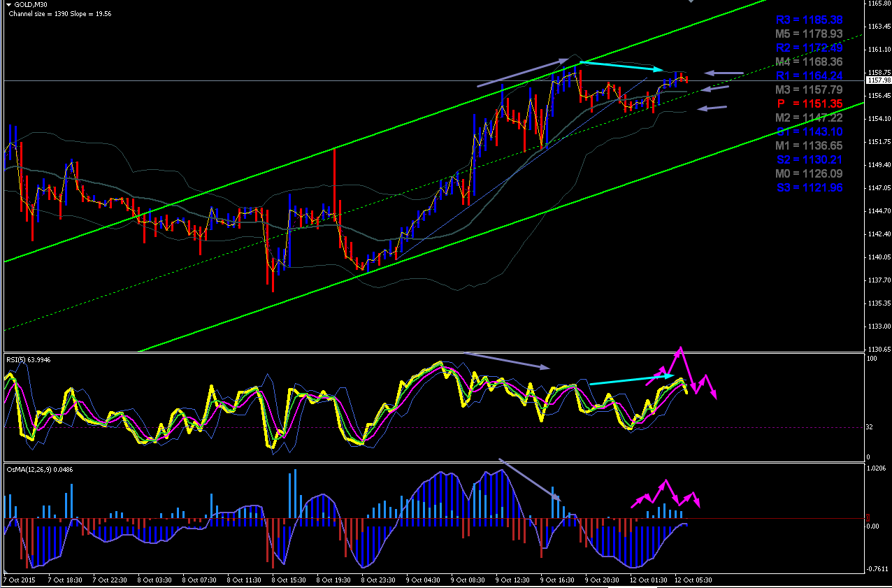892x588 pixels.
Task: Select the R3 = 1185.38 pivot label
Action: pyautogui.click(x=809, y=20)
